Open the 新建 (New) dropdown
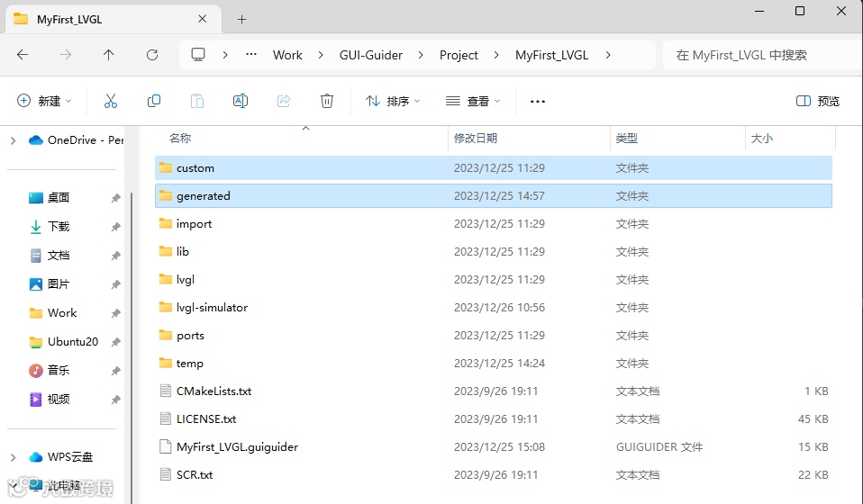 (x=44, y=101)
